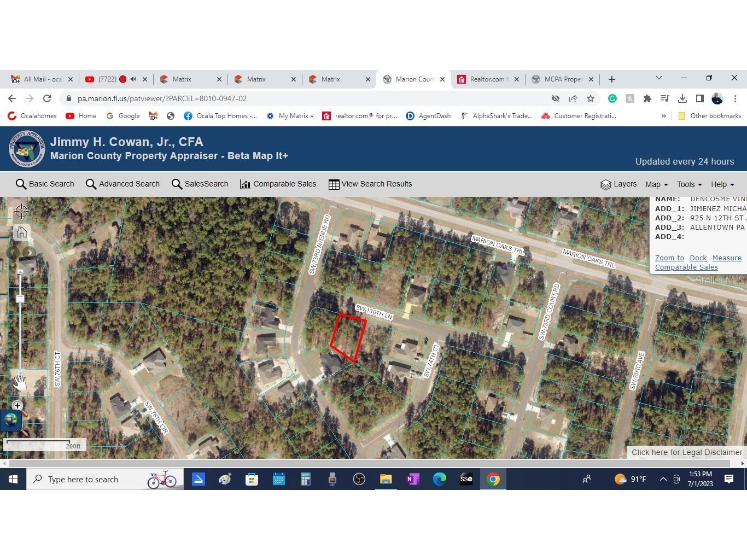
Task: Select the Basic Search magnifier icon
Action: coord(21,184)
